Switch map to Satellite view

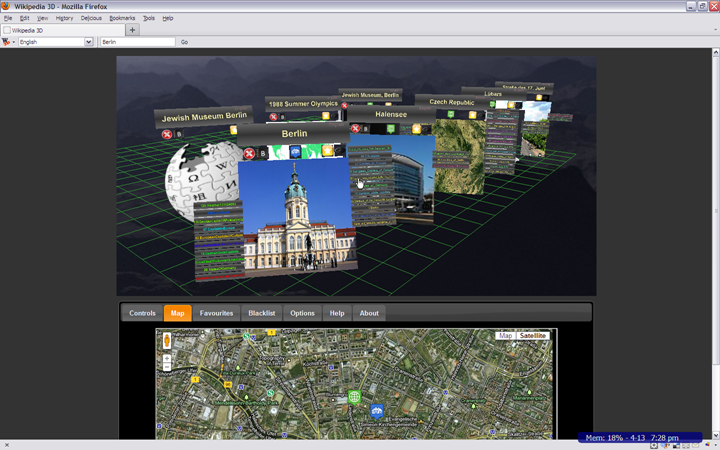[533, 336]
